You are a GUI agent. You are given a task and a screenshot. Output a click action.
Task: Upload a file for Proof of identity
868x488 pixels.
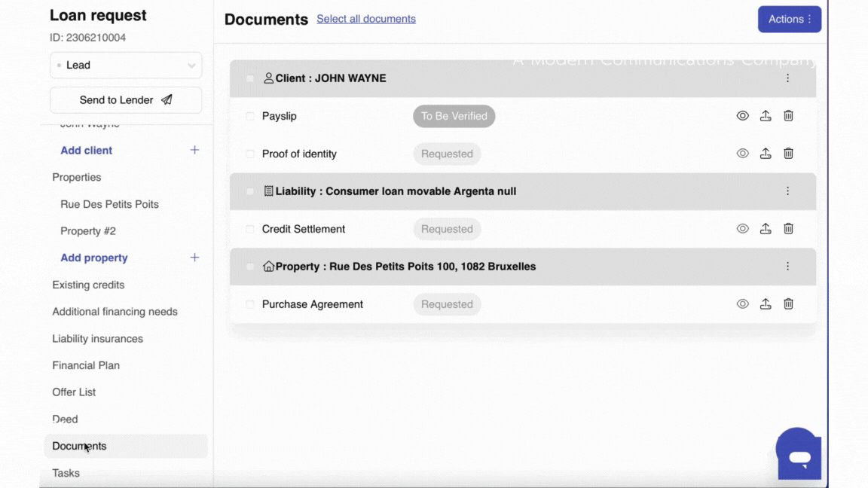click(766, 154)
